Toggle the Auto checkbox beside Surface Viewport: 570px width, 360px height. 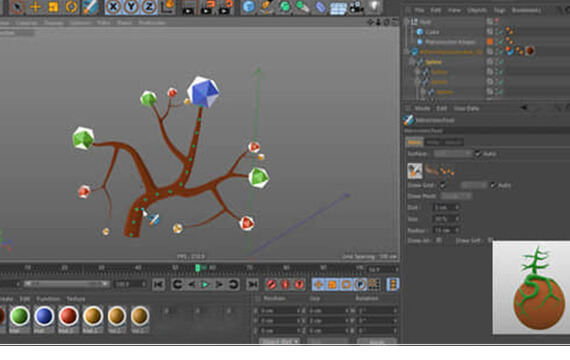click(479, 153)
